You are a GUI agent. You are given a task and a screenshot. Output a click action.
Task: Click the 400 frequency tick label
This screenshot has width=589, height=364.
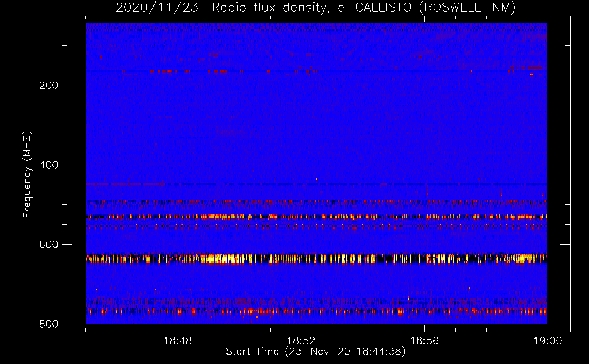[x=49, y=165]
